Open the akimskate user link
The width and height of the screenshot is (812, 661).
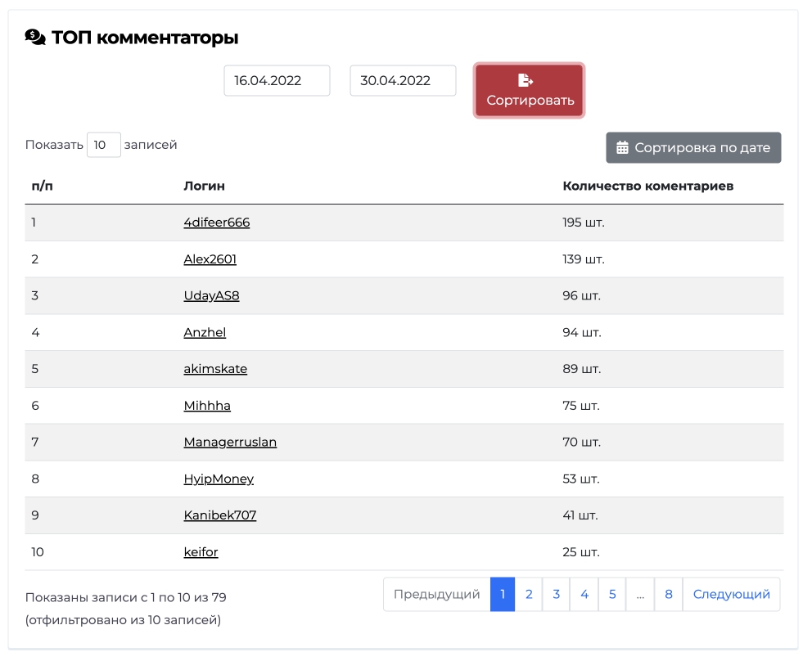[x=215, y=369]
